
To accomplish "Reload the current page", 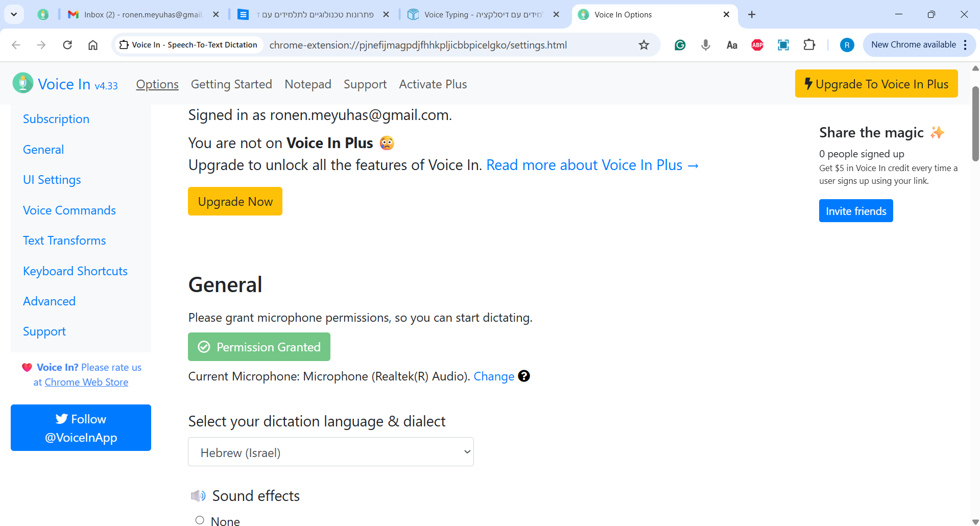I will 67,45.
